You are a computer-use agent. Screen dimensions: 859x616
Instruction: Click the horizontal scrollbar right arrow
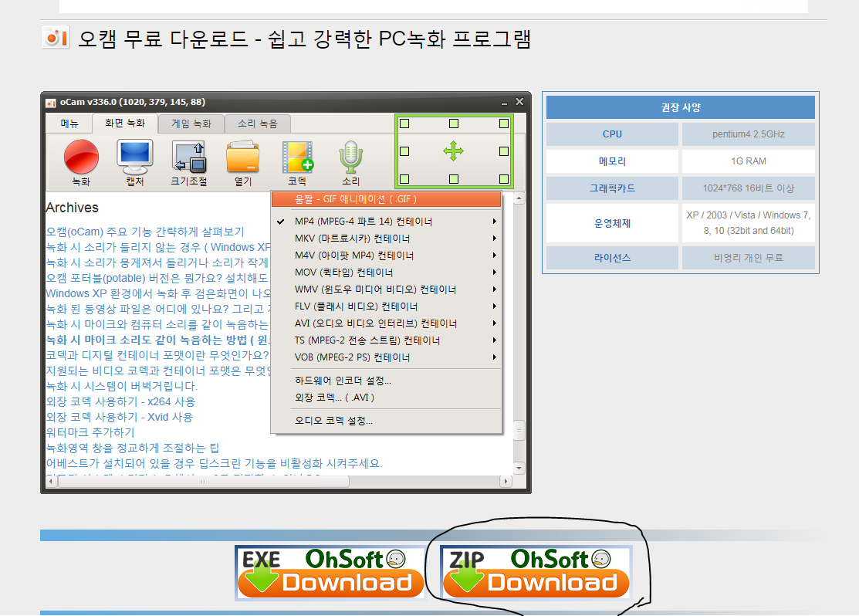coord(506,481)
